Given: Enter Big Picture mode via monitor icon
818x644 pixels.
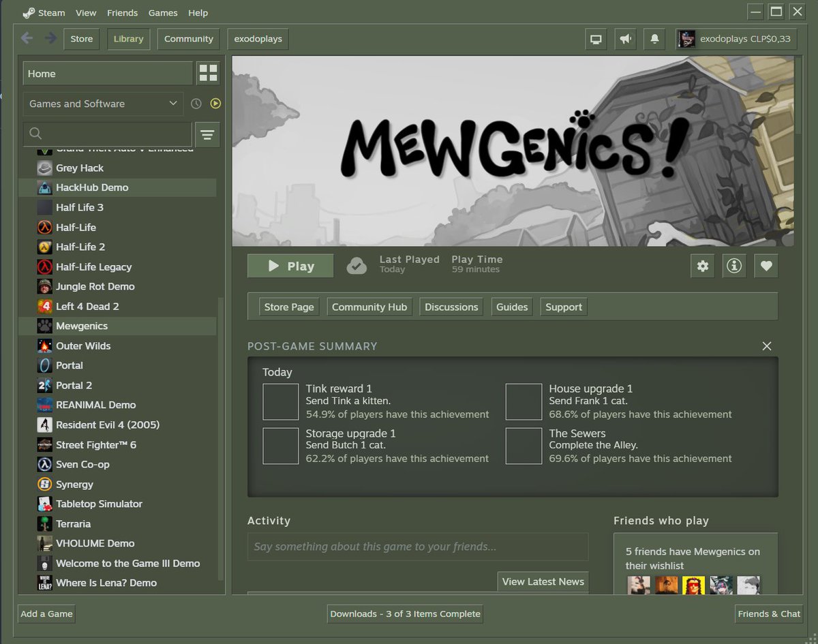Looking at the screenshot, I should pyautogui.click(x=596, y=39).
